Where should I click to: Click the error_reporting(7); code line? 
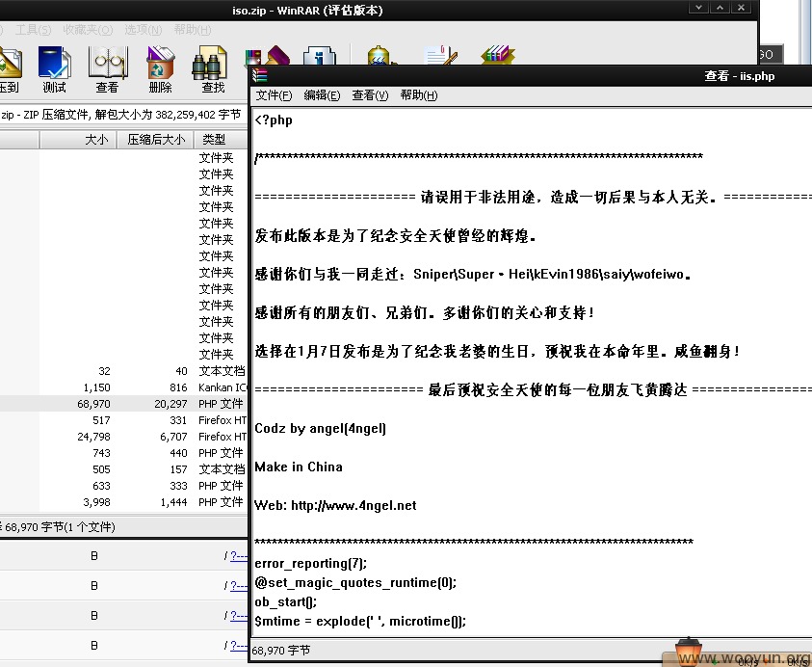(311, 563)
